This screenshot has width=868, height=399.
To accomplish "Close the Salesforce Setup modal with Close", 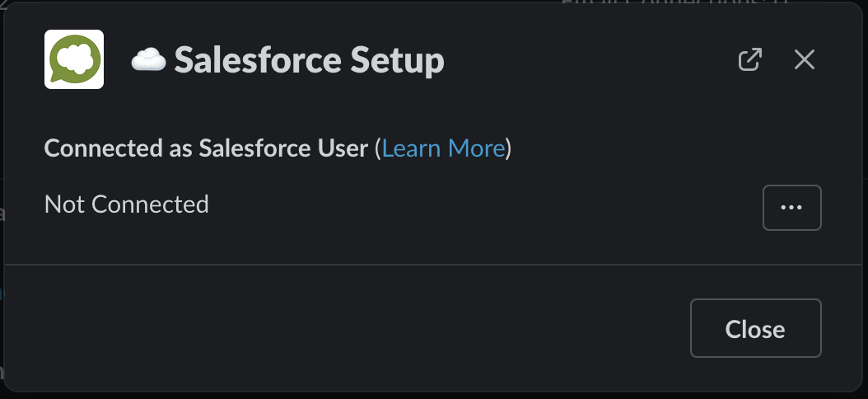I will pyautogui.click(x=756, y=328).
